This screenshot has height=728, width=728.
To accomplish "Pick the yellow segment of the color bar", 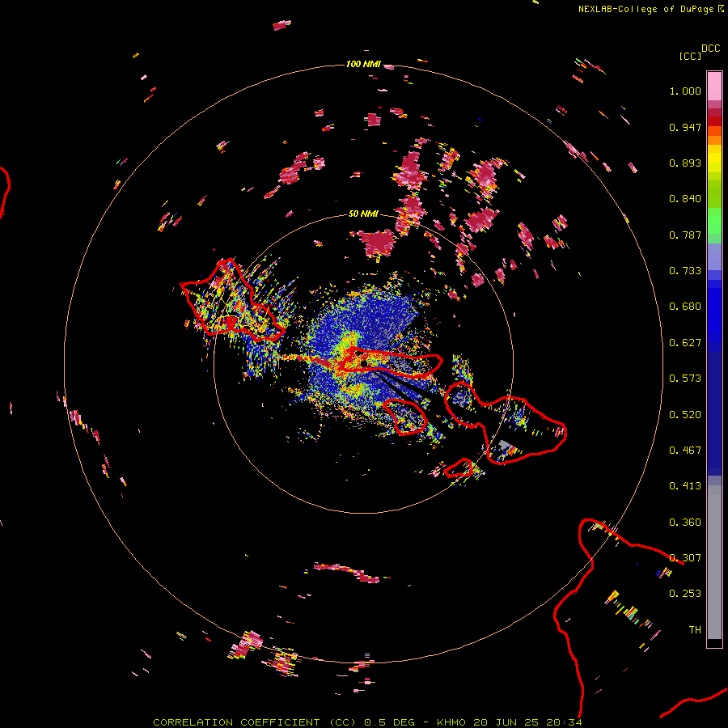I will [x=714, y=159].
